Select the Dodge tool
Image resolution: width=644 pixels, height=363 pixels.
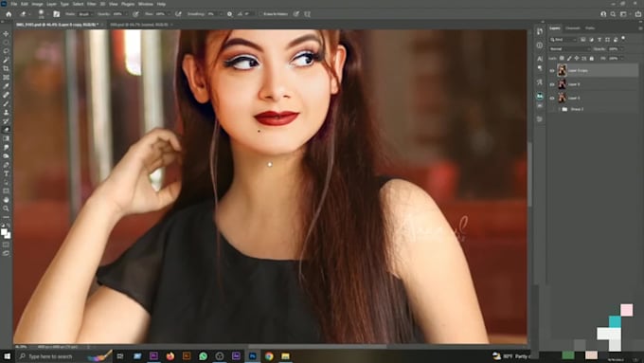(x=6, y=156)
